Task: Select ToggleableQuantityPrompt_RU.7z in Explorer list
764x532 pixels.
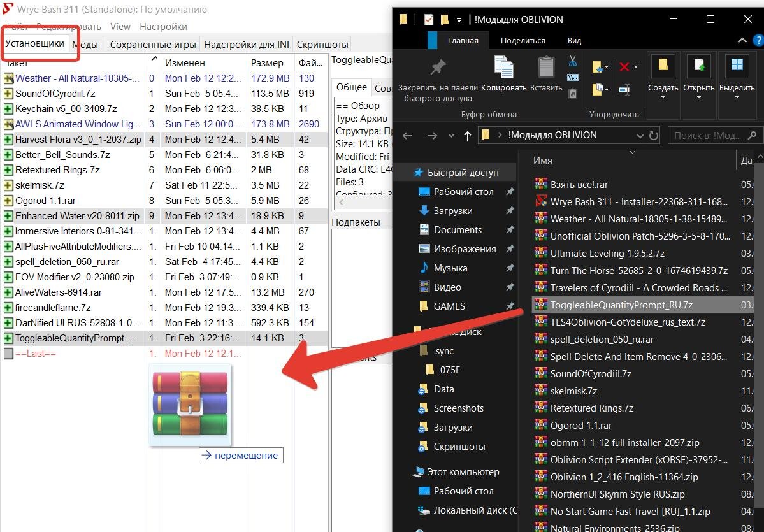Action: coord(644,305)
